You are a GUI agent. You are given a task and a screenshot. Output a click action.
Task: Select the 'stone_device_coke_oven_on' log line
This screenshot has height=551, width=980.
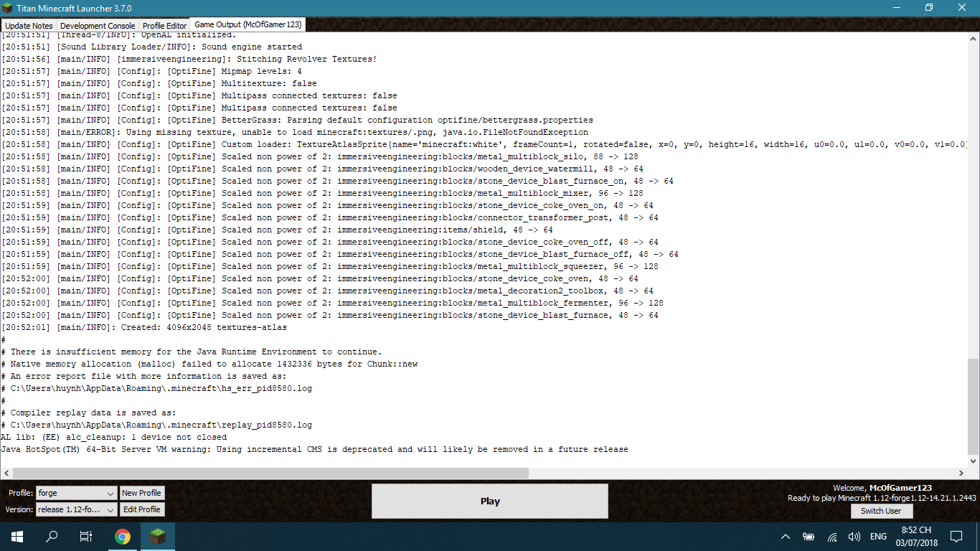tap(328, 205)
